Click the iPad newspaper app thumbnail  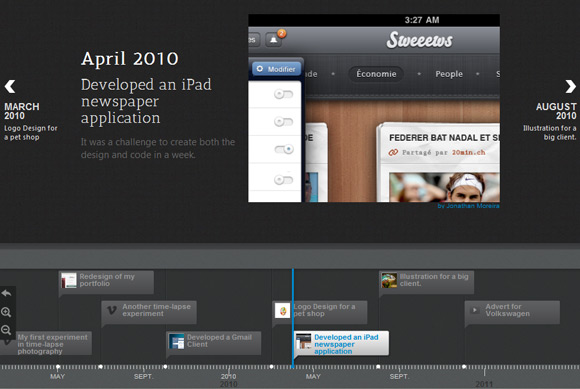[x=304, y=341]
